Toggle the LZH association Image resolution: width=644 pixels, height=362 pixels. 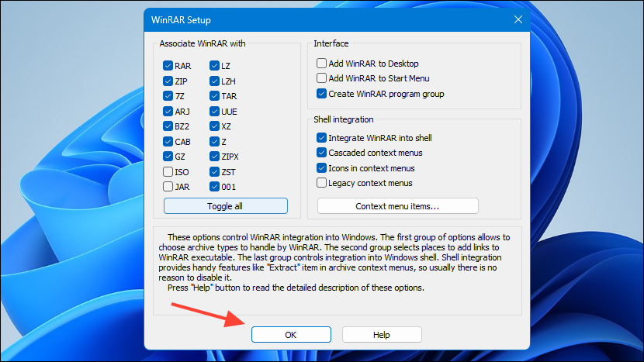(214, 81)
